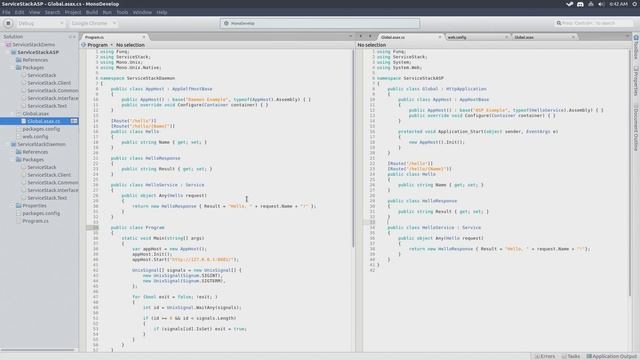
Task: Click previous tab arrow in right editor
Action: (x=360, y=36)
